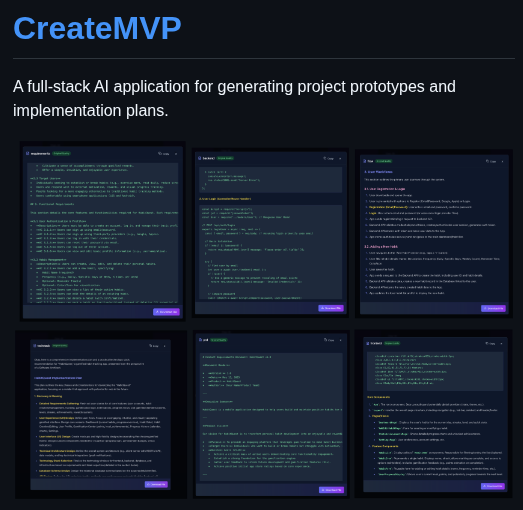The height and width of the screenshot is (510, 523).
Task: Click the green badge next to flow
Action: click(x=384, y=161)
